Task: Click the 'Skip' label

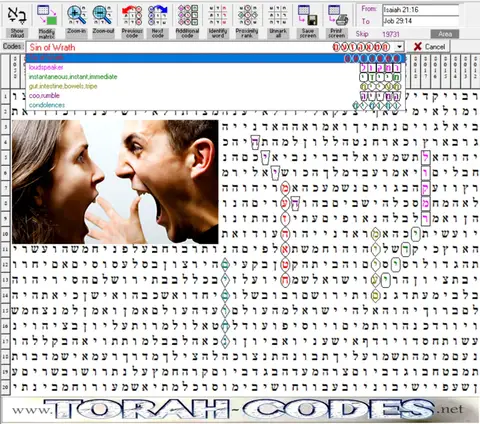Action: point(362,34)
